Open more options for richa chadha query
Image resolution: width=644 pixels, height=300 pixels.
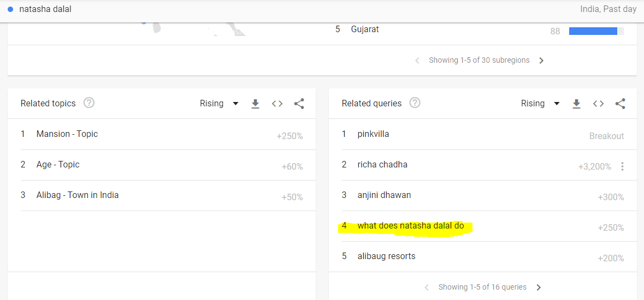click(x=622, y=166)
